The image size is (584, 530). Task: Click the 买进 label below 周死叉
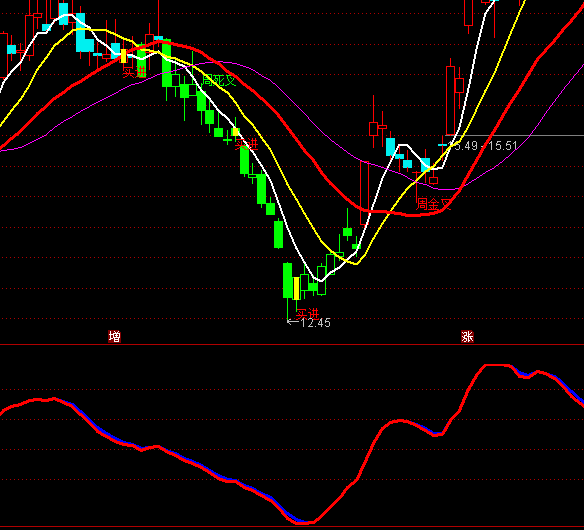click(246, 144)
